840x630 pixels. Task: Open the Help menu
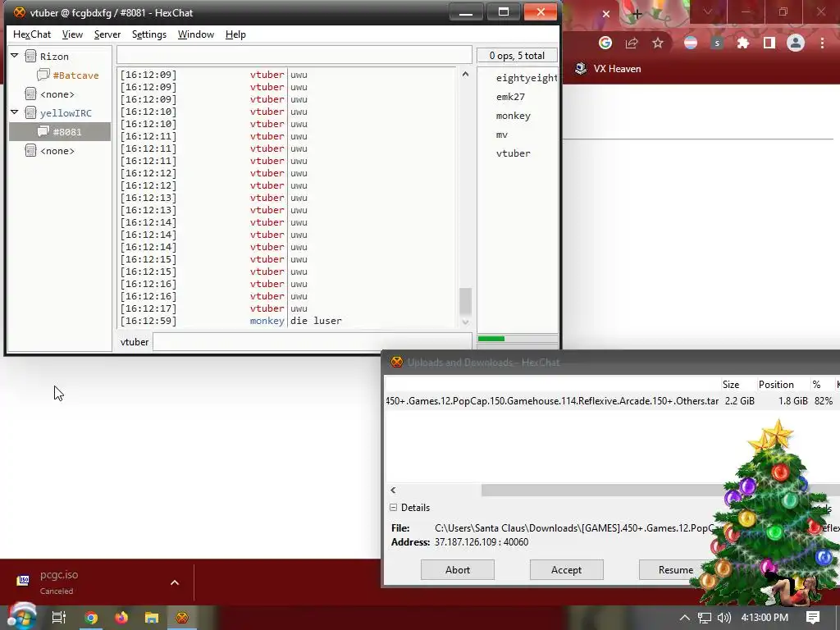[235, 34]
